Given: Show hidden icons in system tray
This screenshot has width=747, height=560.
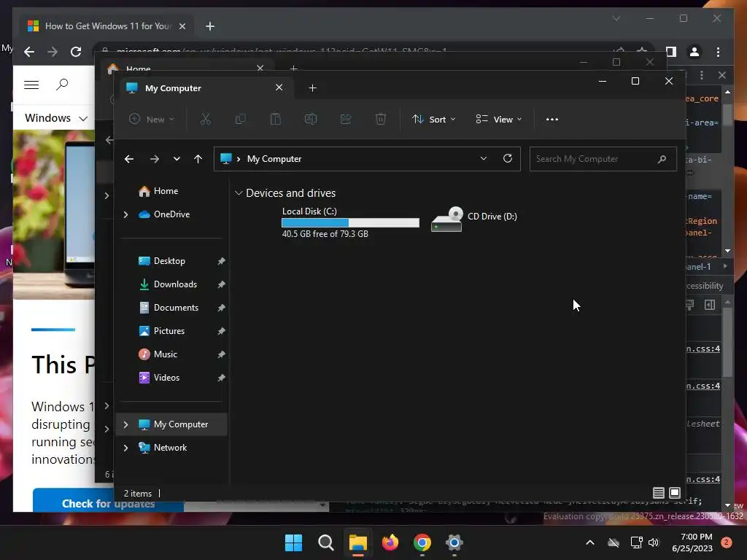Looking at the screenshot, I should (589, 542).
